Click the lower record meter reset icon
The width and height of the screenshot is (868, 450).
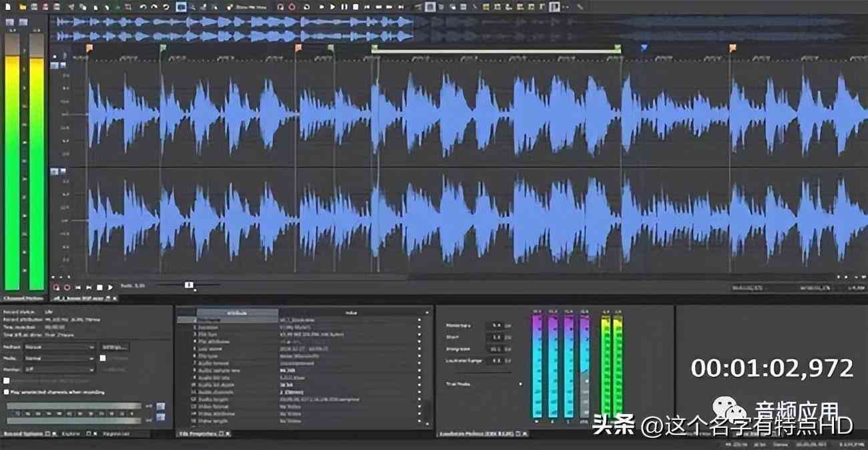(161, 417)
